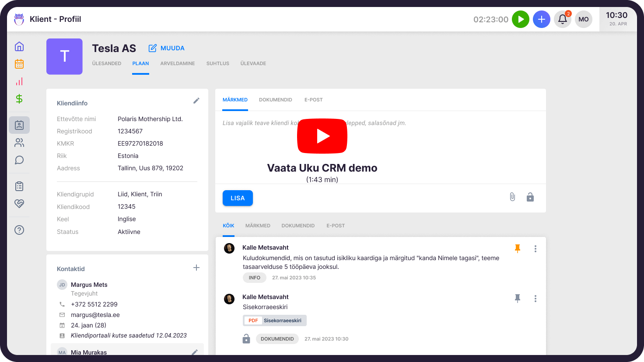Select the client profile sidebar icon

(19, 125)
